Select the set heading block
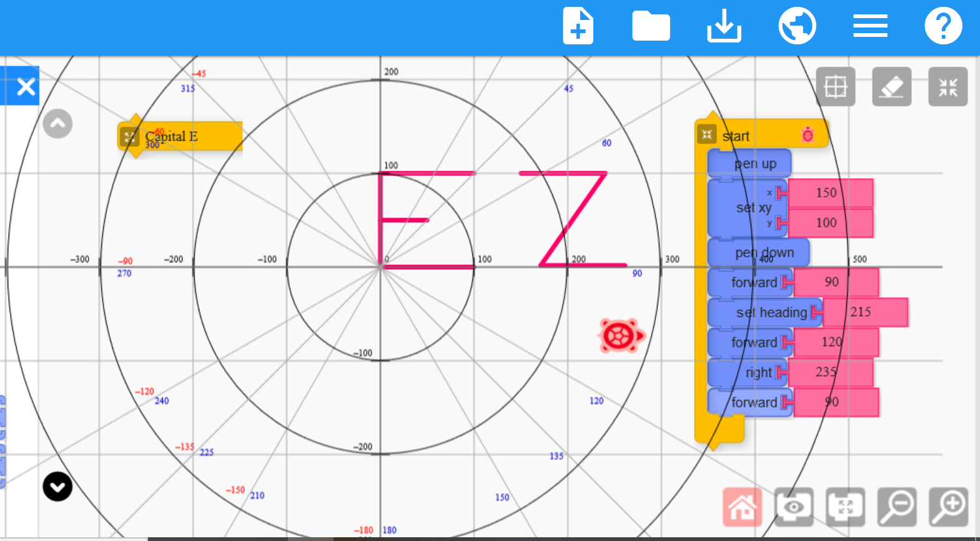This screenshot has width=980, height=541. point(765,312)
